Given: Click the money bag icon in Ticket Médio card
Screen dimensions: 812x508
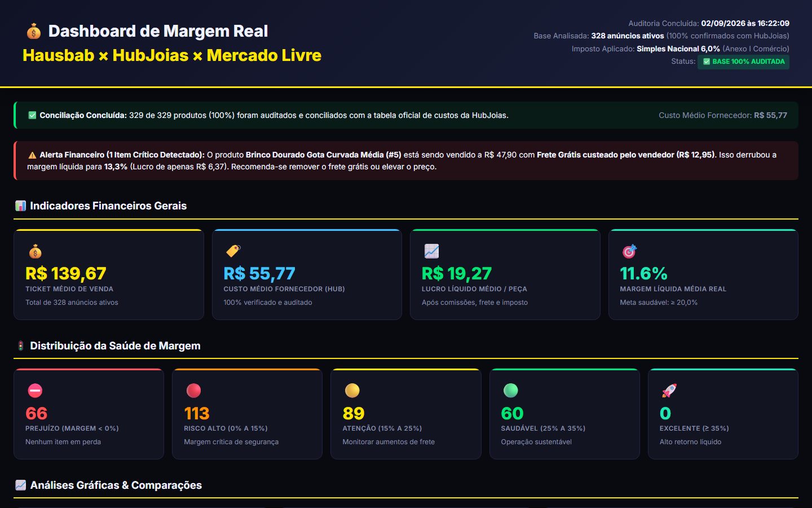Looking at the screenshot, I should click(35, 251).
